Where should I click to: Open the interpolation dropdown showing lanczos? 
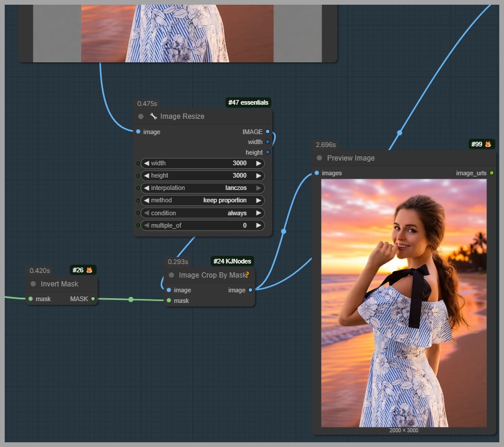pos(202,188)
